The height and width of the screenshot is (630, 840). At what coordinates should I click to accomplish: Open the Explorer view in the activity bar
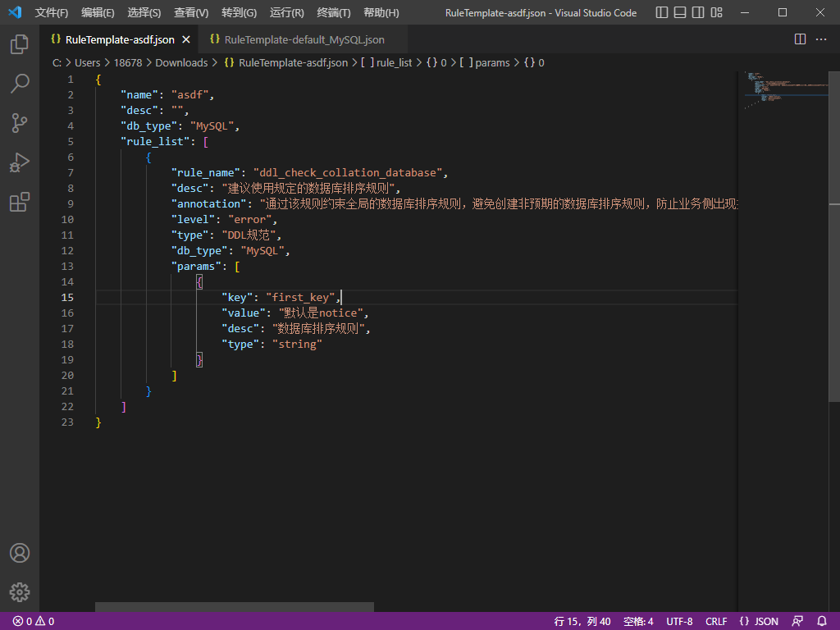coord(20,45)
